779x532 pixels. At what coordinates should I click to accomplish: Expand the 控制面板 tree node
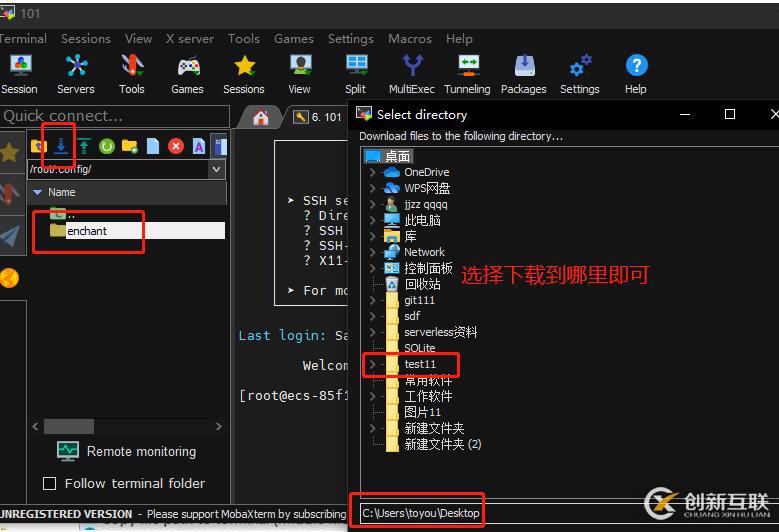(372, 268)
